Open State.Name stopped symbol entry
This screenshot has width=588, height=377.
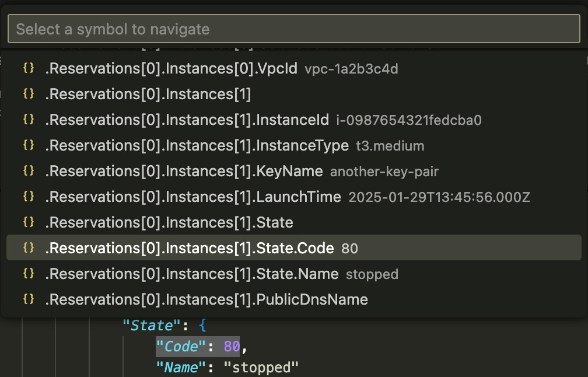[x=294, y=274]
